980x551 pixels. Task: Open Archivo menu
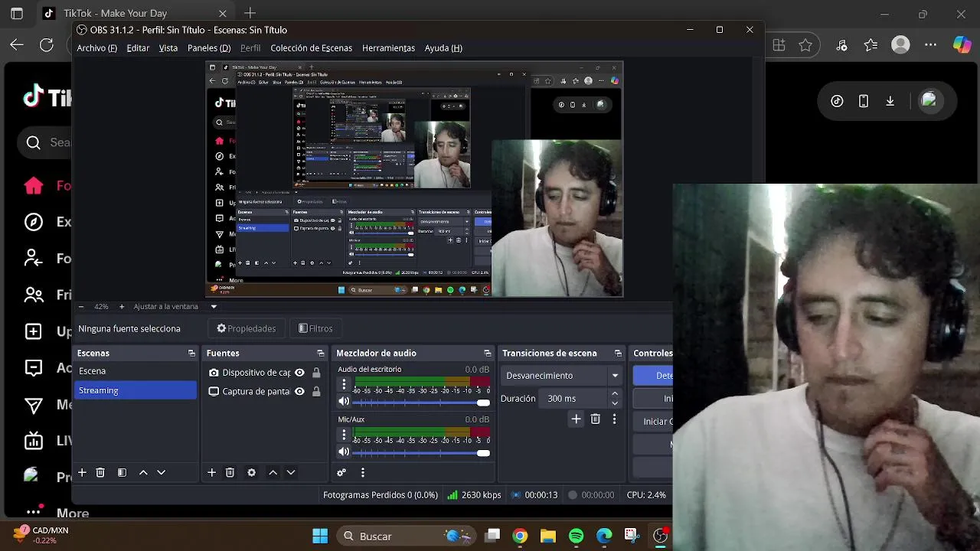(x=97, y=48)
